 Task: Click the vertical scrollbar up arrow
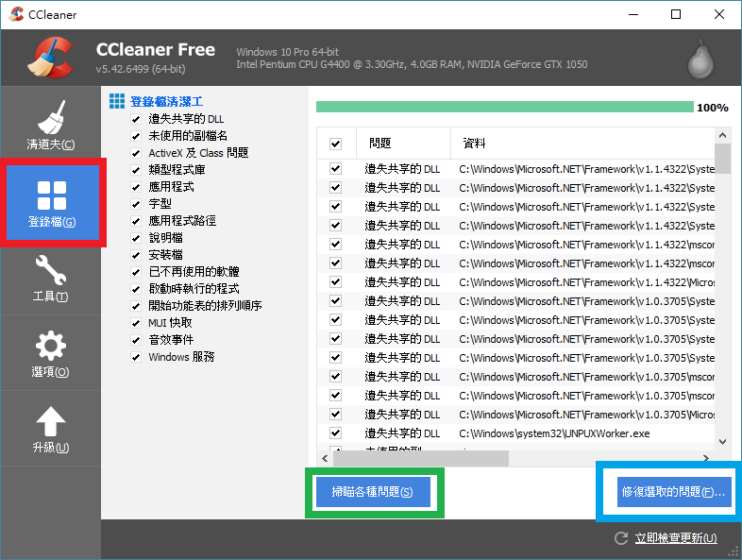[722, 135]
